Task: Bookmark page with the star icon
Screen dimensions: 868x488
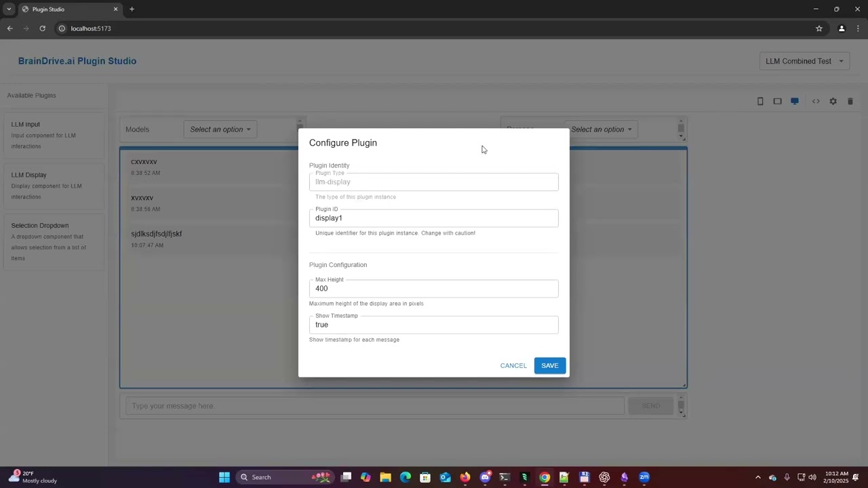Action: coord(818,28)
